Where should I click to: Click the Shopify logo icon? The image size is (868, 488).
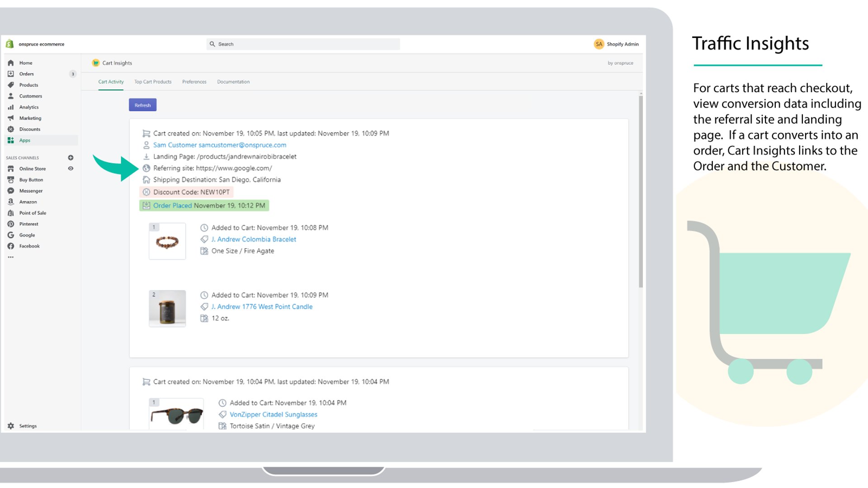[9, 44]
